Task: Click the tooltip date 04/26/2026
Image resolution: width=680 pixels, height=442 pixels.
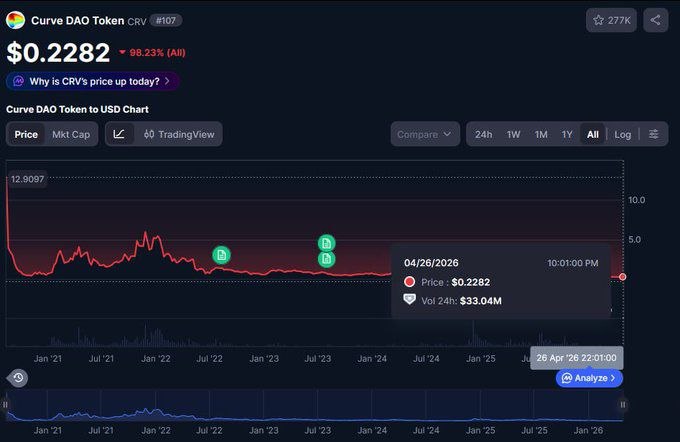Action: (431, 263)
